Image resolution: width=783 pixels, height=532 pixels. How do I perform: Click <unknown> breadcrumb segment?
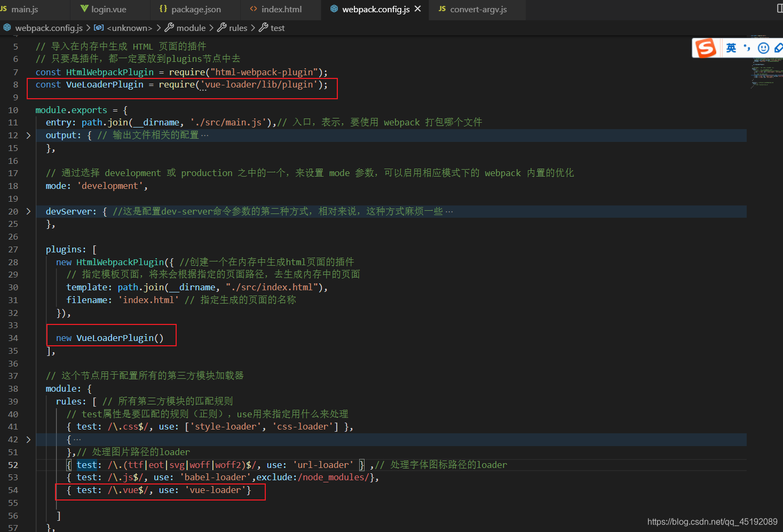[130, 28]
